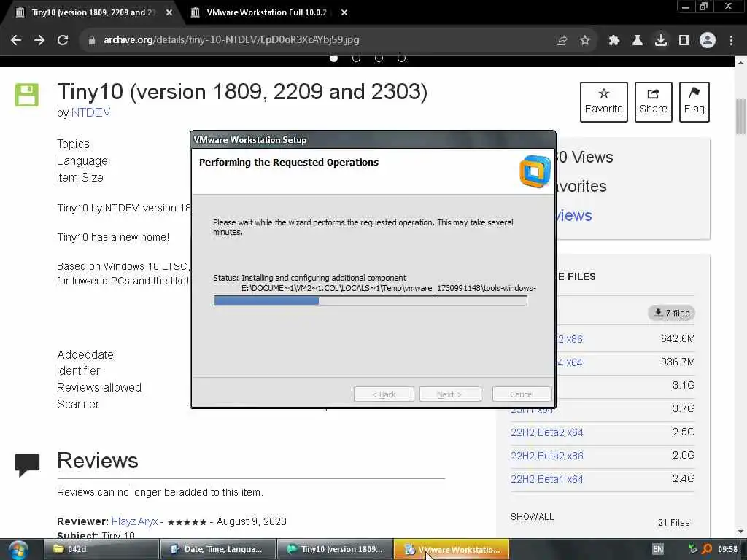Click the Flag button
Viewport: 747px width, 560px height.
pyautogui.click(x=694, y=102)
